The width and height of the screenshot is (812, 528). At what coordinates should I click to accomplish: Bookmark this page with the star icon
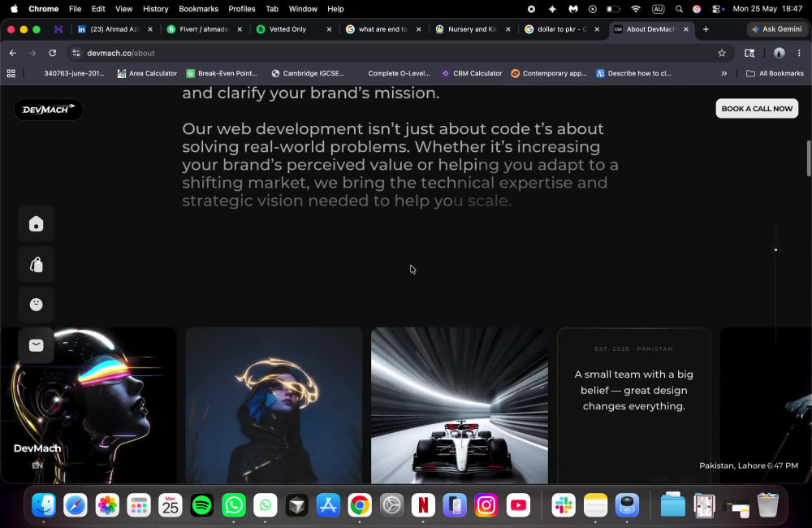coord(722,53)
